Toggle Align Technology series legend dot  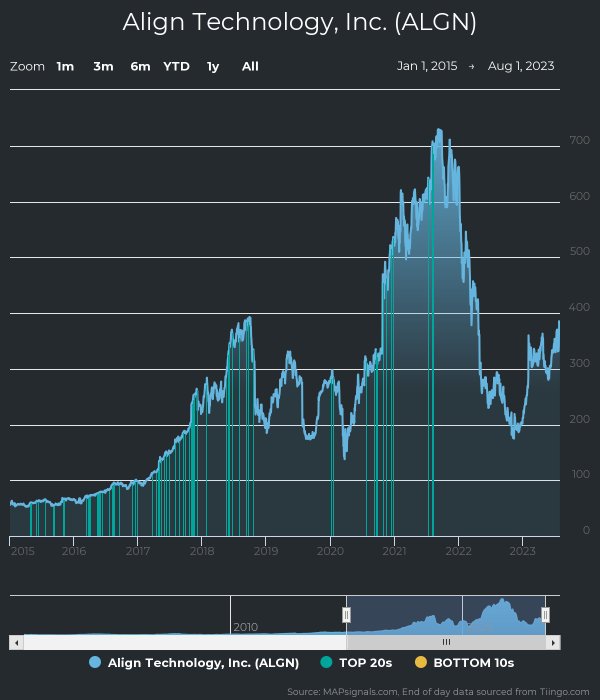95,662
